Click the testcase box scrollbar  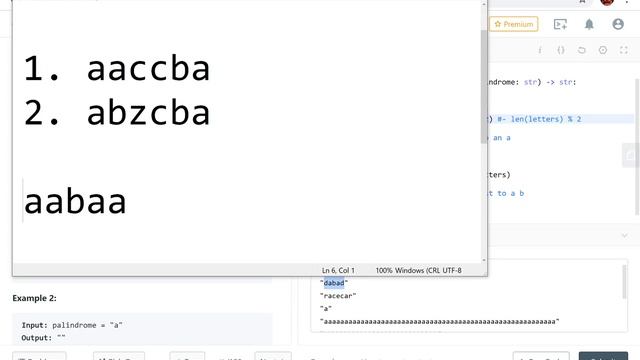624,282
